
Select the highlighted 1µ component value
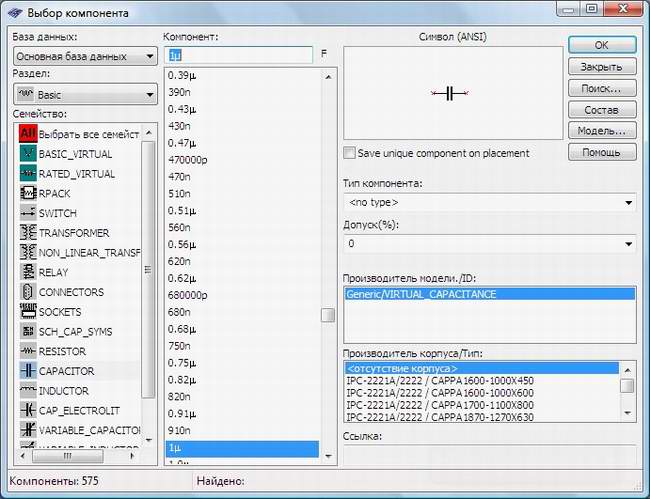click(242, 448)
